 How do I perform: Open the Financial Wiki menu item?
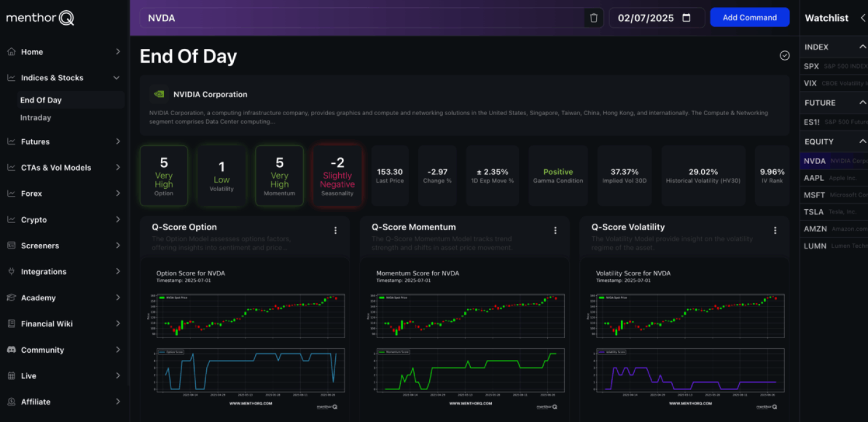coord(64,324)
